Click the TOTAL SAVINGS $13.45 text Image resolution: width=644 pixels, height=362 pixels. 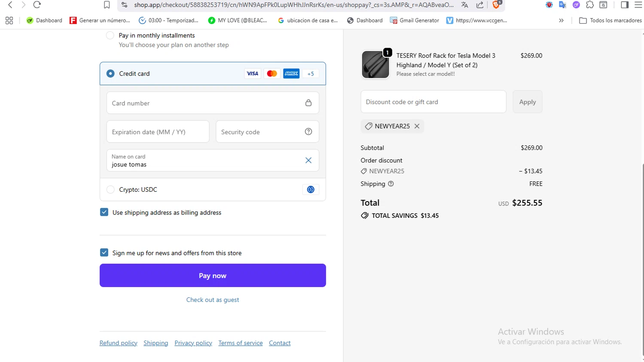pos(405,216)
